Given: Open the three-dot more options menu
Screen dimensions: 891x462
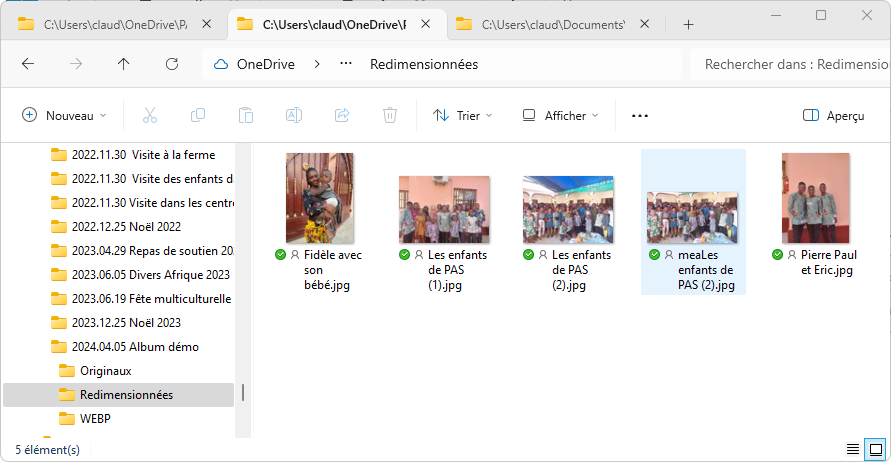Looking at the screenshot, I should 640,116.
